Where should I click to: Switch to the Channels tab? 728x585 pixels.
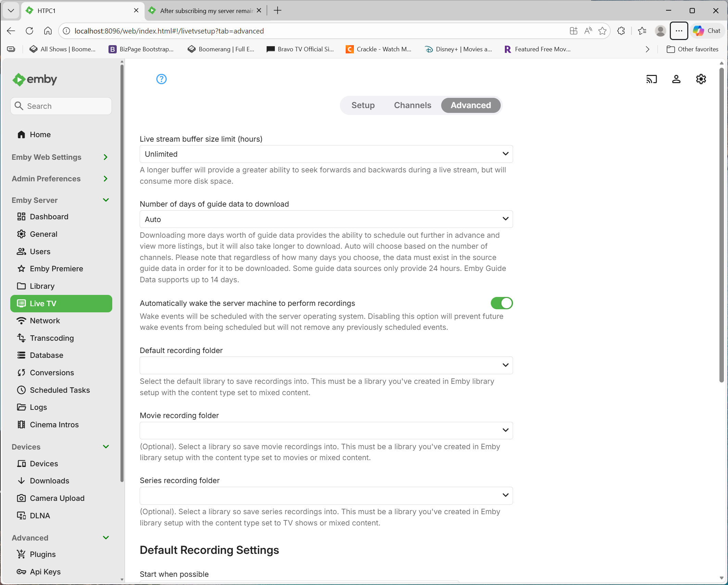(x=412, y=105)
